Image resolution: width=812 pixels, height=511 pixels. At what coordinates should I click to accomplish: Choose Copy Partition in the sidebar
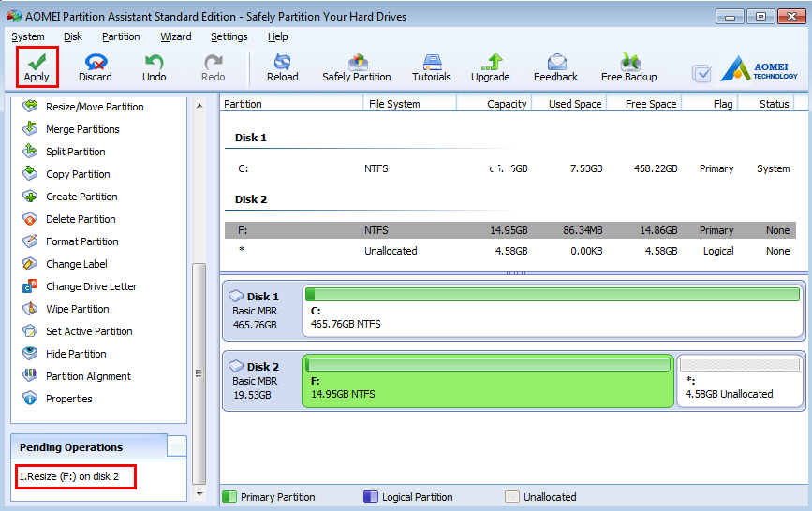pos(66,174)
